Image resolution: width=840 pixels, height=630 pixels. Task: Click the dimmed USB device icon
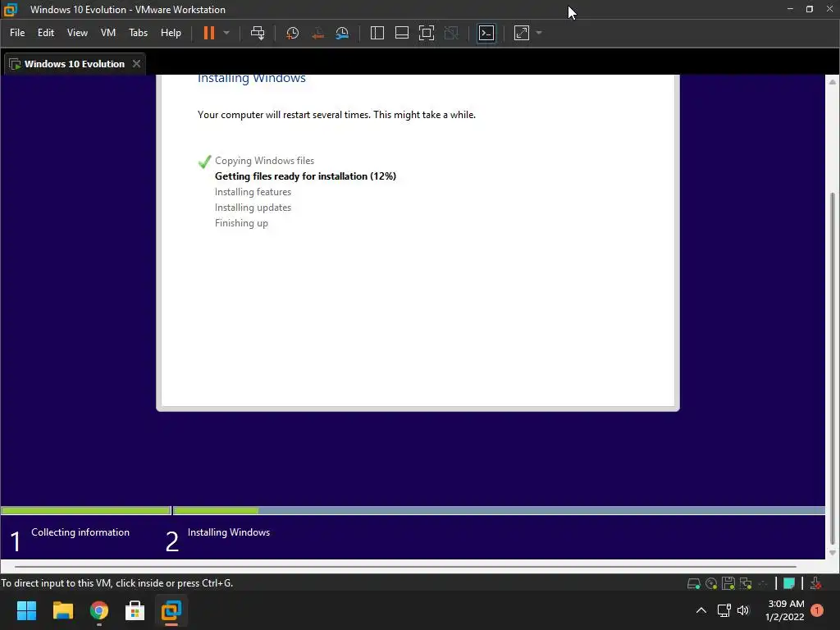tap(763, 583)
